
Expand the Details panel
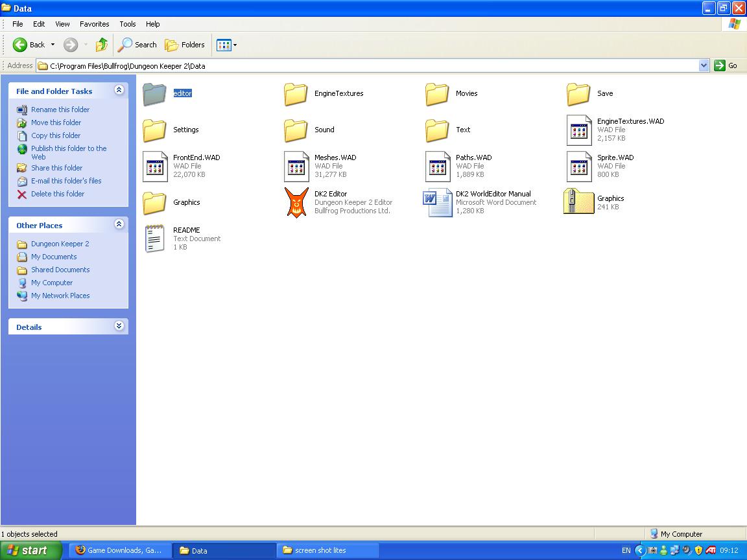119,327
